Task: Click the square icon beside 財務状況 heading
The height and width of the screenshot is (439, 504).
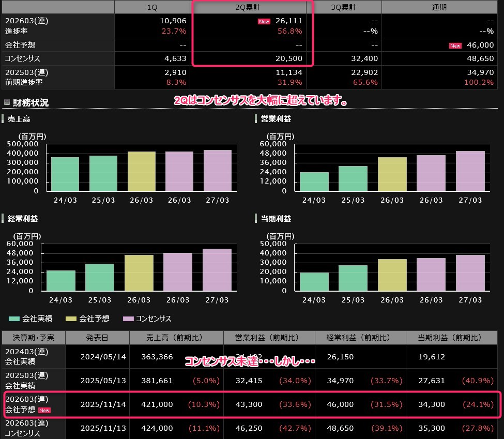Action: [7, 102]
